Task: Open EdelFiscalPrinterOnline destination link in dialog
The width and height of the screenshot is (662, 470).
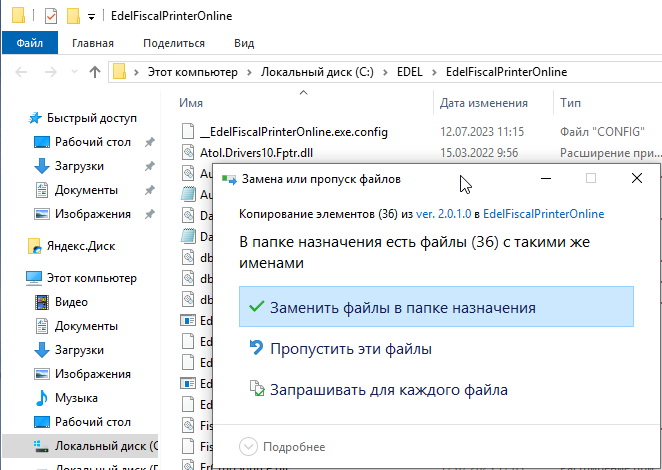Action: tap(543, 214)
